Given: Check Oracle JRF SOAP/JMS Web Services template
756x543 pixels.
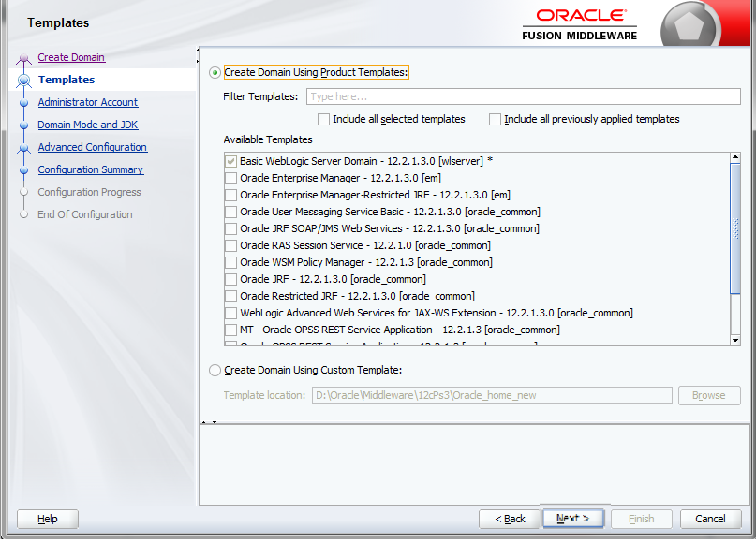Looking at the screenshot, I should [x=231, y=228].
